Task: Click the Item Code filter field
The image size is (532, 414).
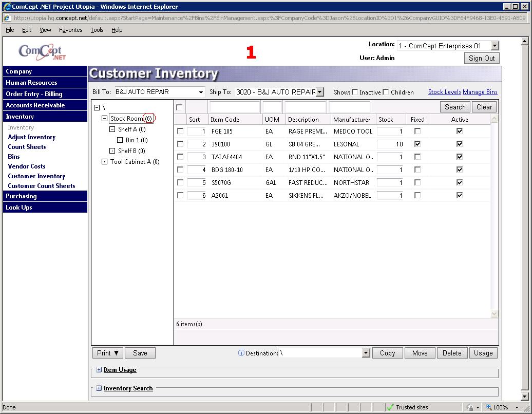Action: (235, 107)
